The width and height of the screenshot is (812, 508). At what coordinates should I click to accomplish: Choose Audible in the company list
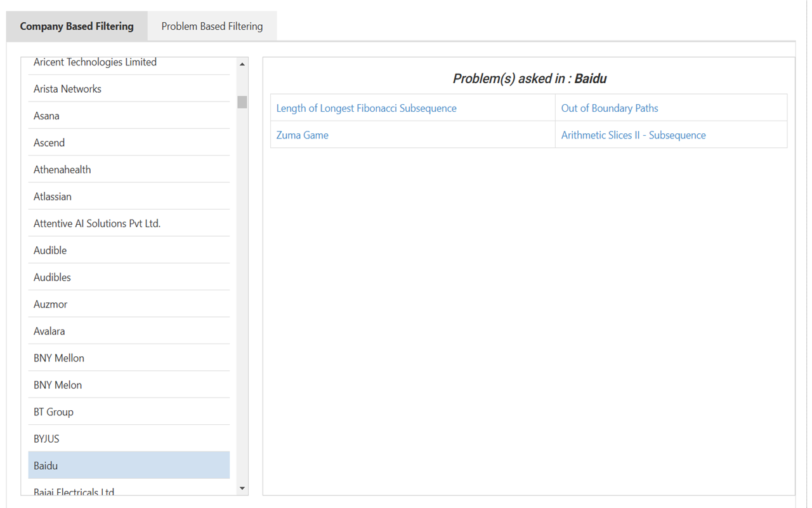[x=50, y=250]
